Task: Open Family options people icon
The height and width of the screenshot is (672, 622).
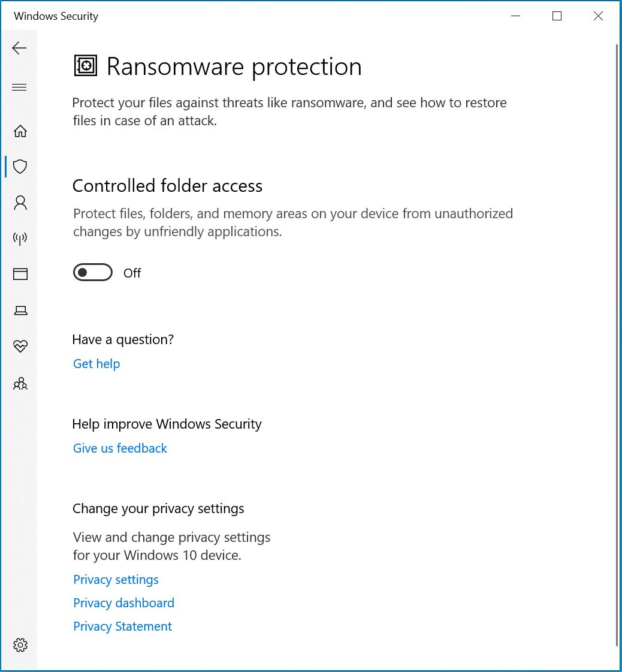Action: click(20, 383)
